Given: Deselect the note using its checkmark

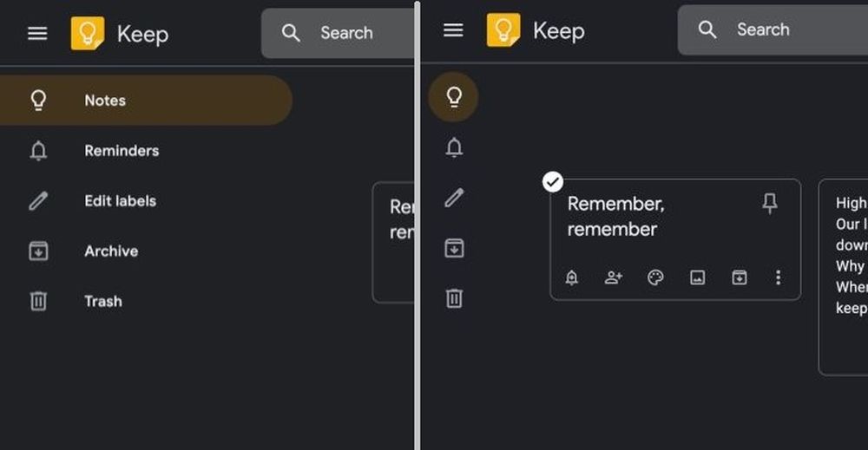Looking at the screenshot, I should coord(553,182).
